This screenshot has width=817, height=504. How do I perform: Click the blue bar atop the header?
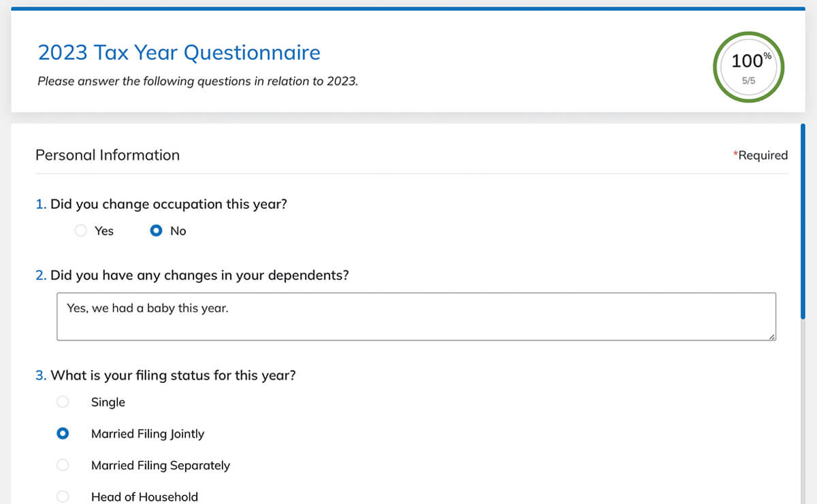pos(408,9)
